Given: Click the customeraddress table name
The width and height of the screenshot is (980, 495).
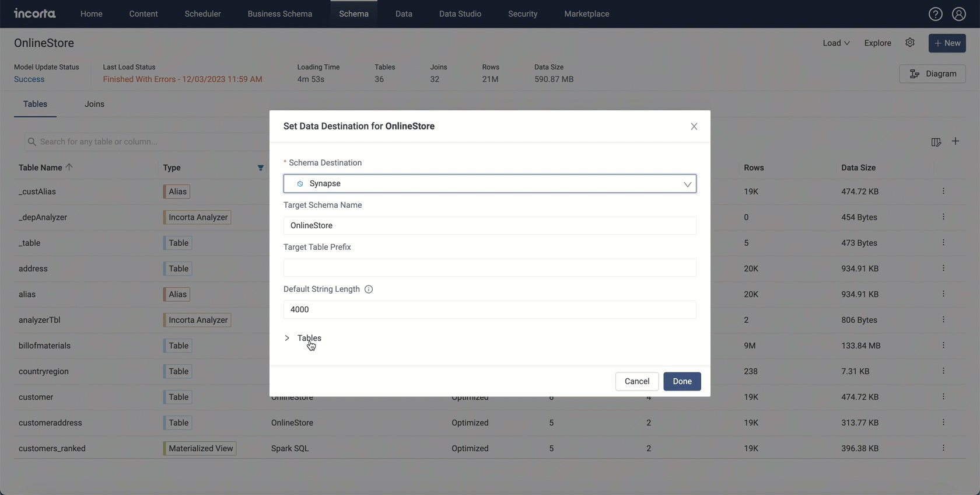Looking at the screenshot, I should (x=50, y=423).
